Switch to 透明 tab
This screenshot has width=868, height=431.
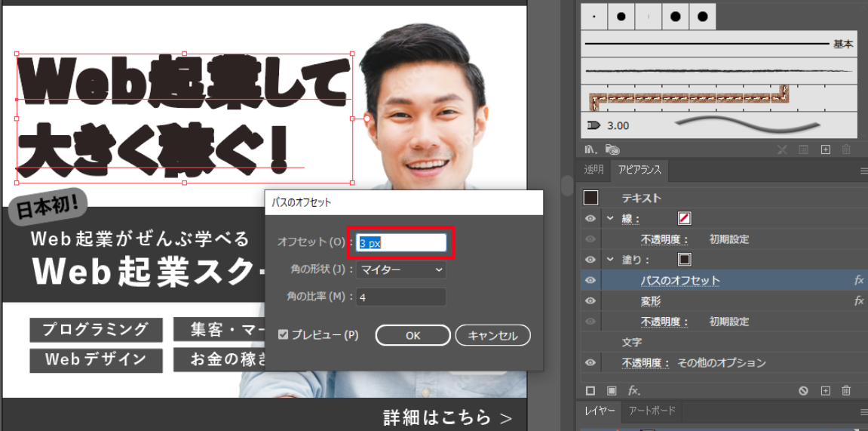pyautogui.click(x=593, y=170)
